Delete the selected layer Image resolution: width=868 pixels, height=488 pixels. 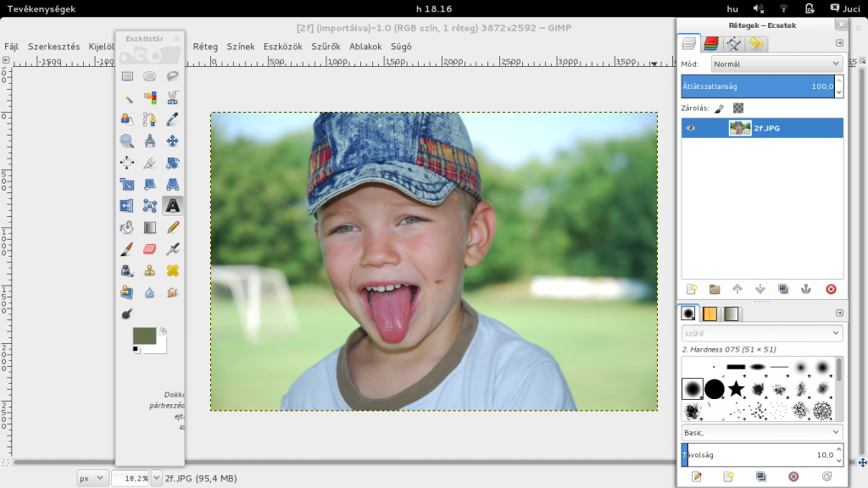point(830,289)
